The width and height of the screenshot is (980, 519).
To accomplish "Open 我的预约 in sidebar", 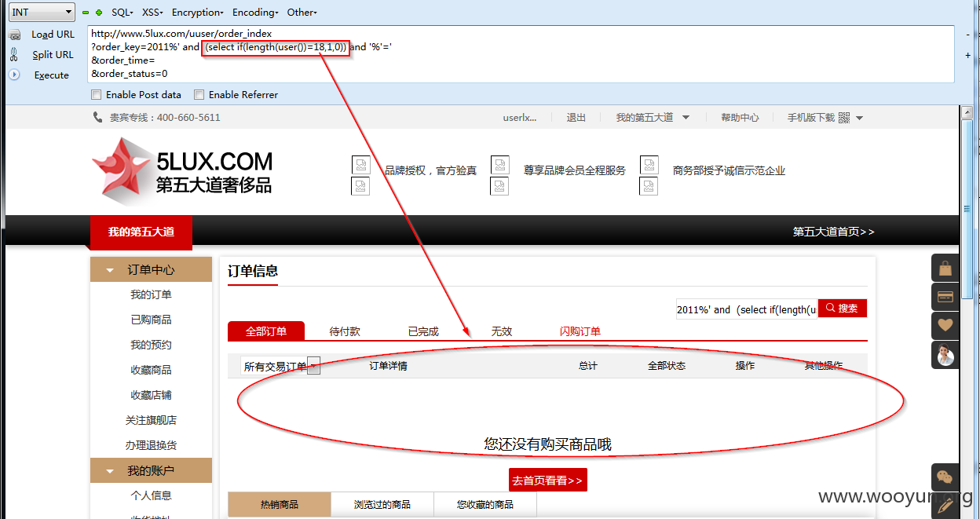I will (151, 345).
